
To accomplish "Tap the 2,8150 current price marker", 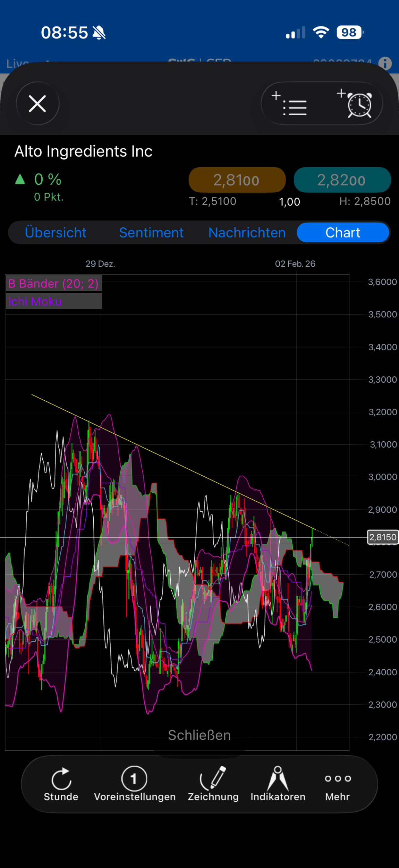I will [x=382, y=537].
